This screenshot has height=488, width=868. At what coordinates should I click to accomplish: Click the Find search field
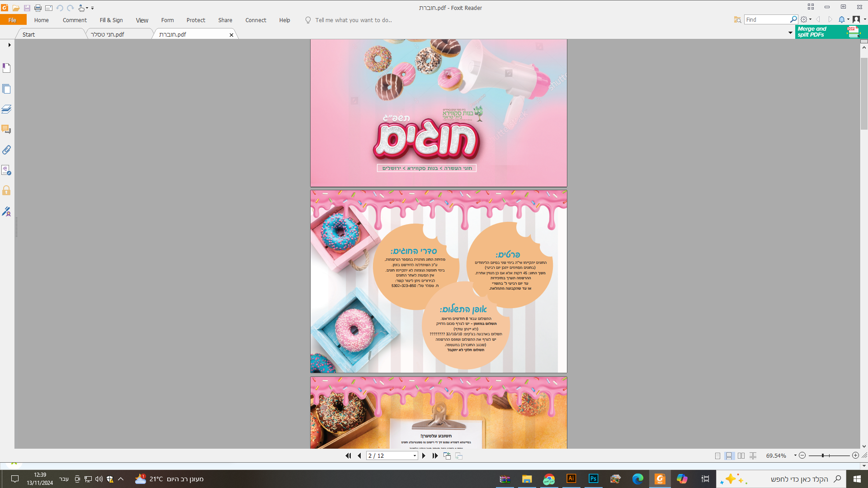point(767,19)
